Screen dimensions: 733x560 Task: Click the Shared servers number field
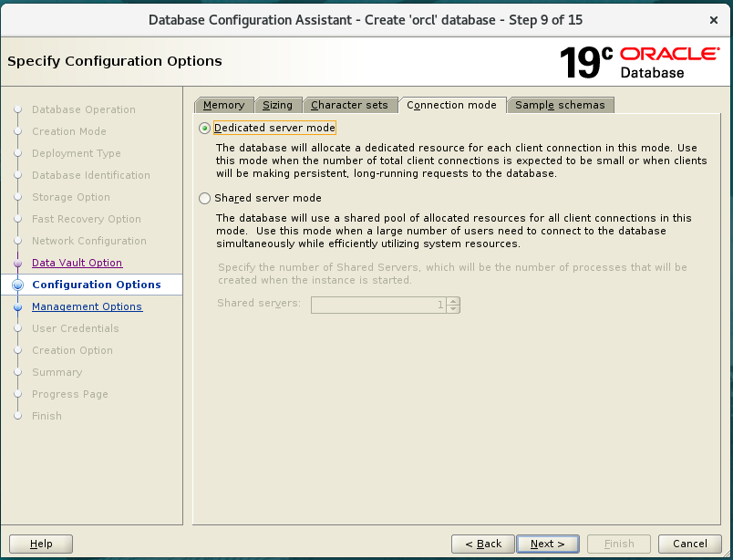coord(378,305)
